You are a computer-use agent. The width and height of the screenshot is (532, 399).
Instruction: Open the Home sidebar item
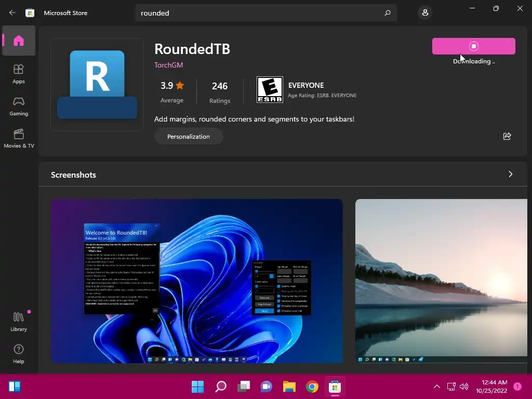click(19, 41)
